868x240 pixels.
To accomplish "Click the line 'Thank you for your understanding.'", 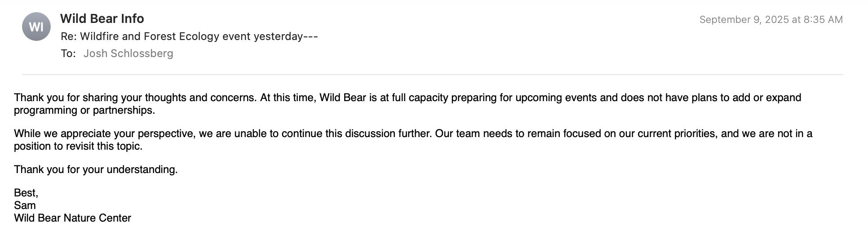I will [96, 169].
